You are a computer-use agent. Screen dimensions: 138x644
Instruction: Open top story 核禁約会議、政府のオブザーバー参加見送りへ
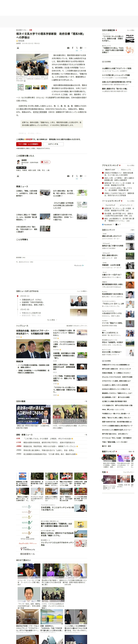pyautogui.click(x=33, y=332)
